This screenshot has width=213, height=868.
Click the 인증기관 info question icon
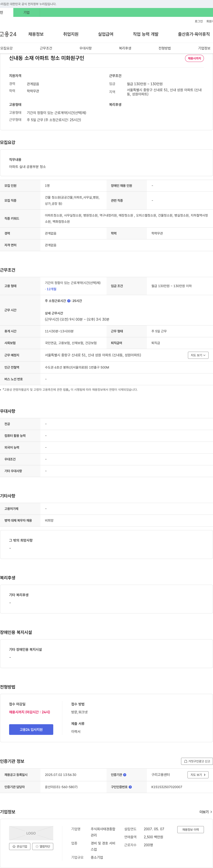125,775
